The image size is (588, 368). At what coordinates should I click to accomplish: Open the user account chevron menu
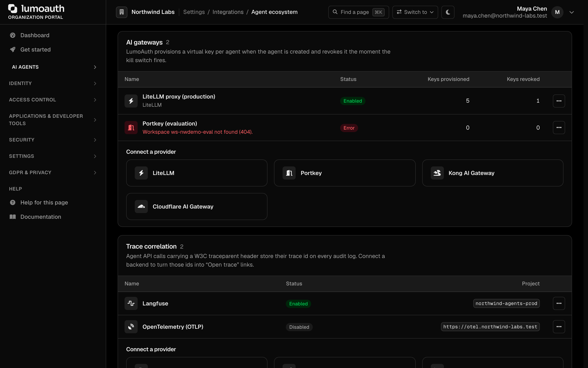(571, 12)
